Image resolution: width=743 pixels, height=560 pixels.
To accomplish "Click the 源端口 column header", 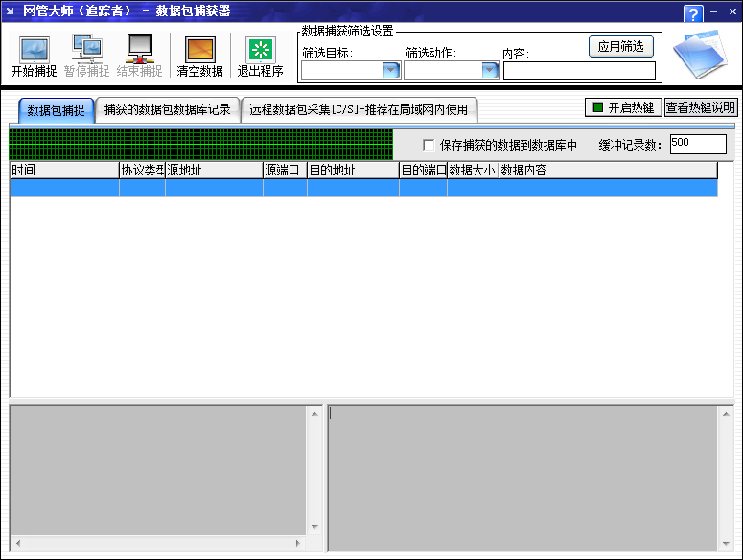I will [286, 170].
